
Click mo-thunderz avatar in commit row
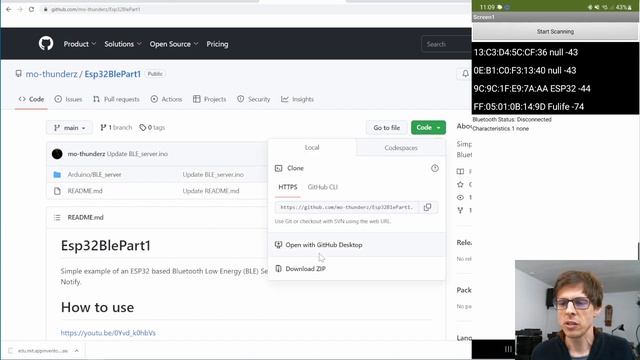point(57,154)
